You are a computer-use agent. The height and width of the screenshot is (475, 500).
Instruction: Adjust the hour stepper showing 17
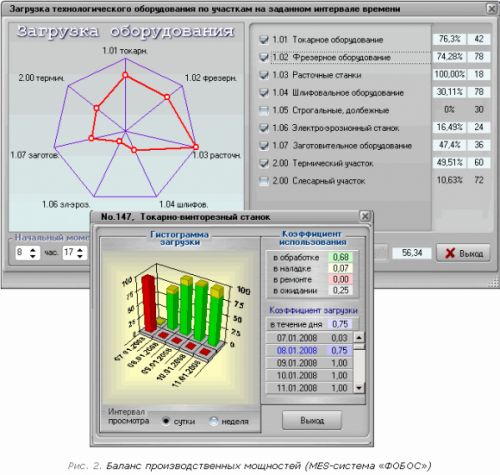pos(80,253)
